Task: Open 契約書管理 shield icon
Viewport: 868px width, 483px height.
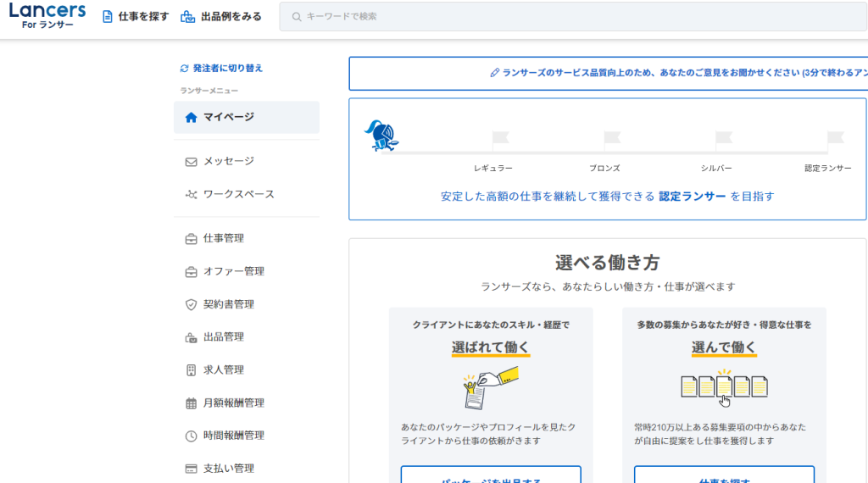Action: click(x=191, y=304)
